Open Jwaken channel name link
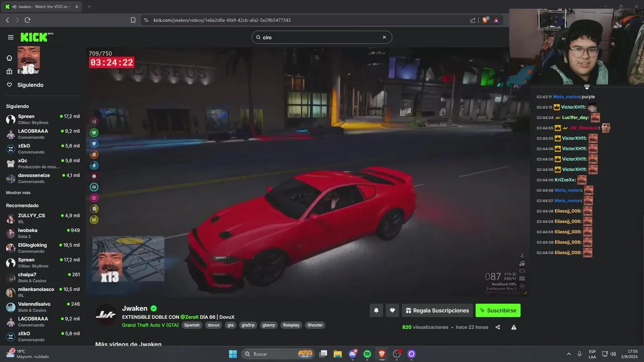The width and height of the screenshot is (644, 362). click(134, 308)
